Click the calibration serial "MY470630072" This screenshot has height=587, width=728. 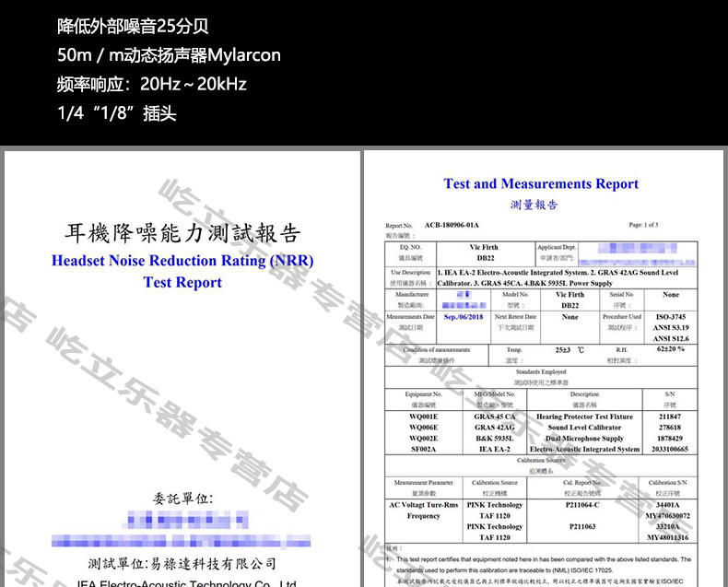[668, 516]
